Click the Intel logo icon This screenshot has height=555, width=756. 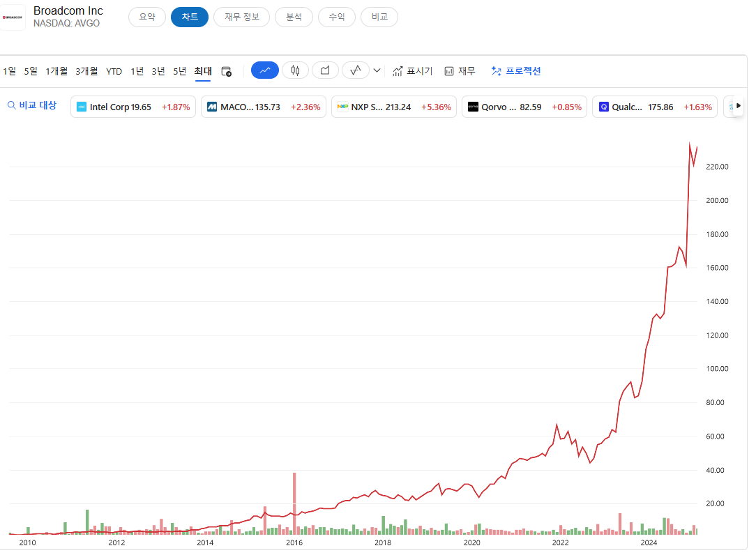coord(82,107)
